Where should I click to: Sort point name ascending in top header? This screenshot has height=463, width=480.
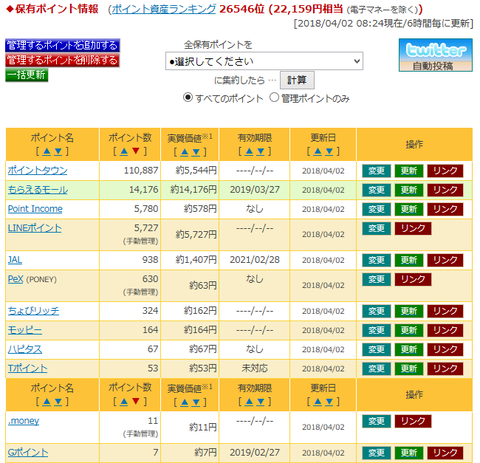click(x=47, y=152)
